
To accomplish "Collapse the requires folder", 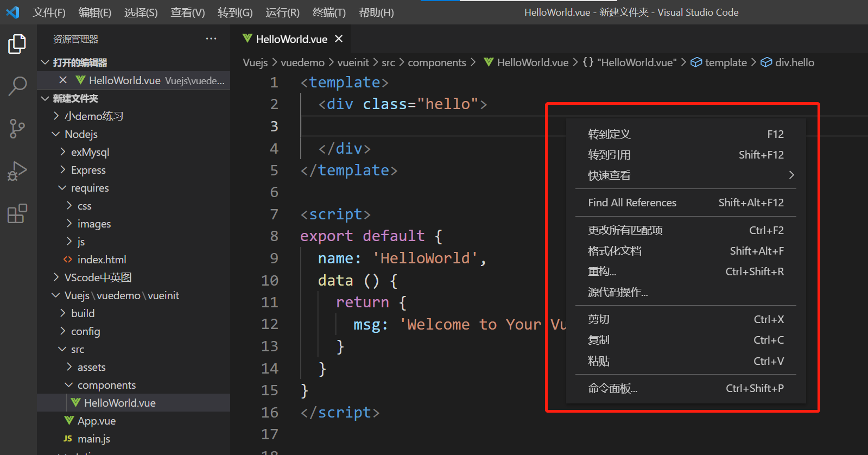I will 62,188.
